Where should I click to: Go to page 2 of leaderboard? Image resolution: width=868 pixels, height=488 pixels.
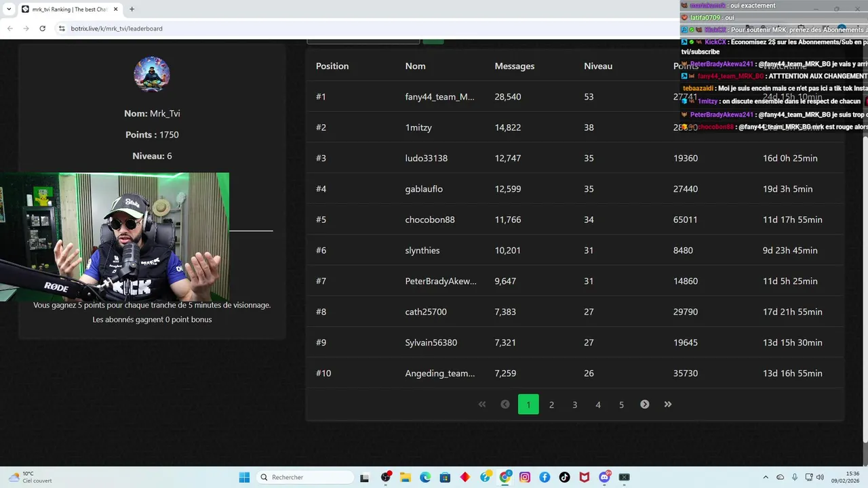point(551,405)
